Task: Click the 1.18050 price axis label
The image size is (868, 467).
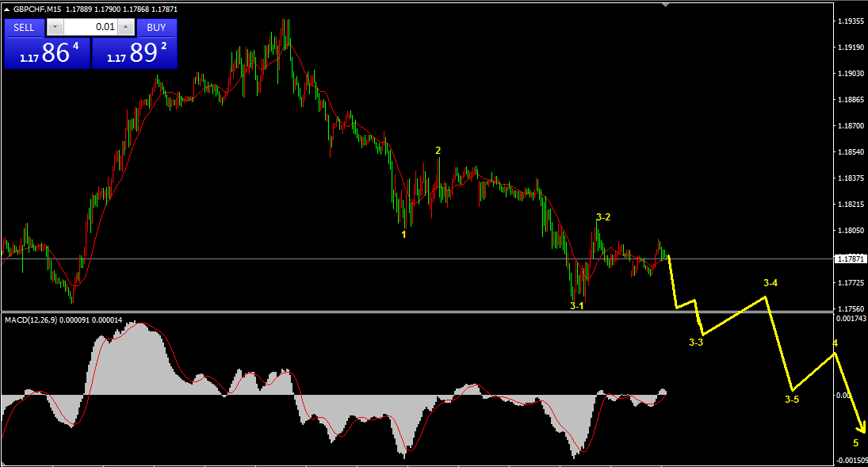Action: [851, 231]
